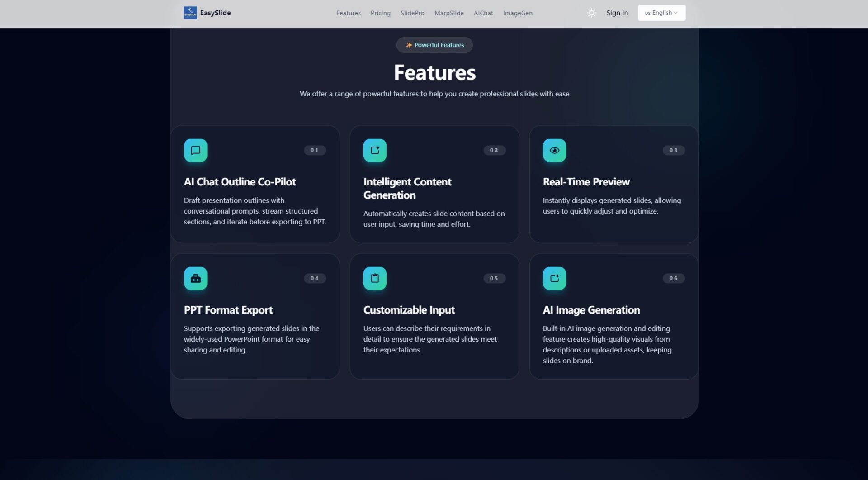The height and width of the screenshot is (480, 868).
Task: Click the sparkle icon in Powerful Features badge
Action: pos(409,45)
